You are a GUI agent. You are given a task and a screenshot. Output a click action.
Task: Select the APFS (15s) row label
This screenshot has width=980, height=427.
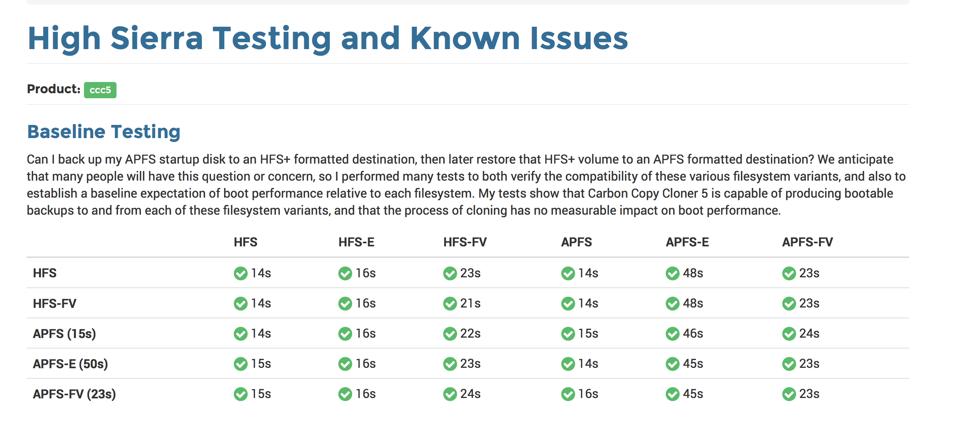65,333
